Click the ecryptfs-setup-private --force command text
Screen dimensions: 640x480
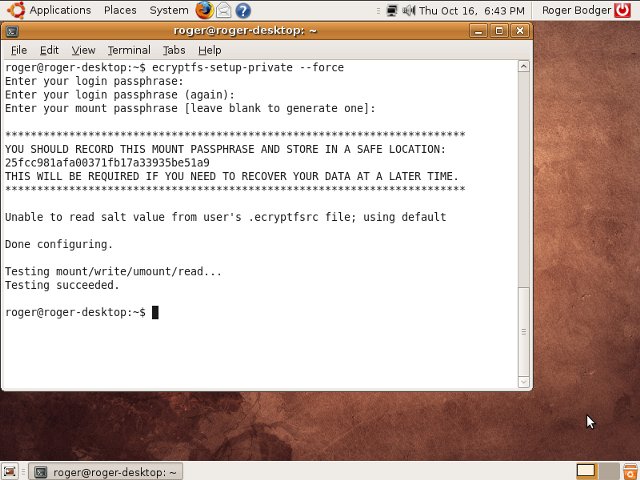point(248,67)
